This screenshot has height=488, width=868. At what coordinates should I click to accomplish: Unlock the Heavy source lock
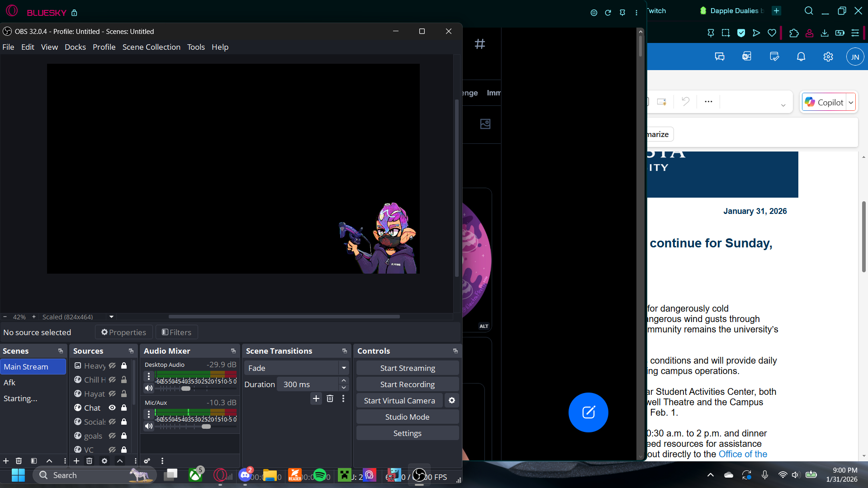(124, 366)
